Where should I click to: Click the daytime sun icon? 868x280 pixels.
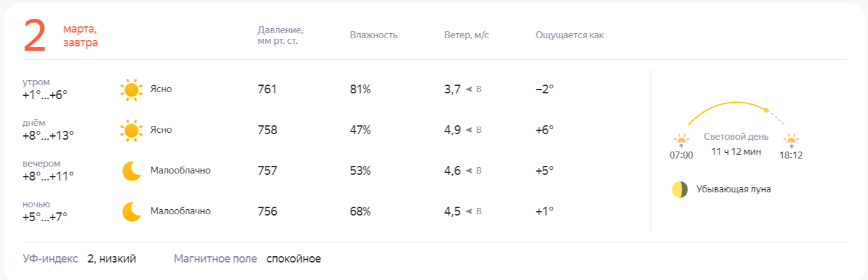coord(131,130)
